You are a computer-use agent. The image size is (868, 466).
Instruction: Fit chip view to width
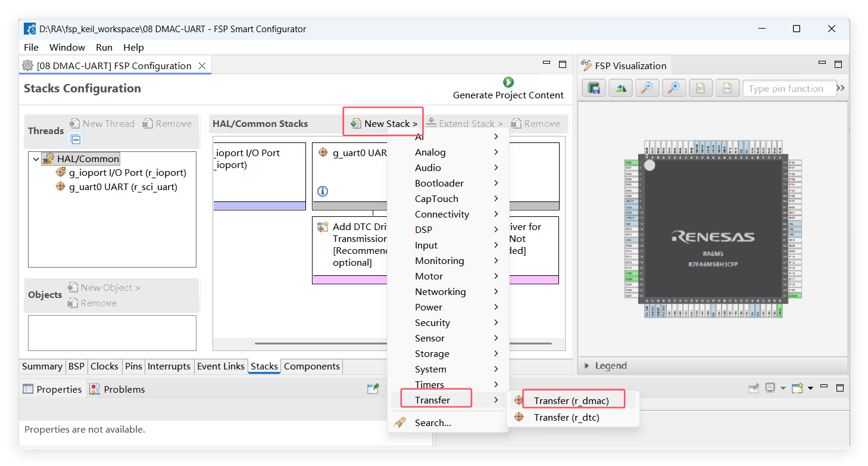point(727,88)
